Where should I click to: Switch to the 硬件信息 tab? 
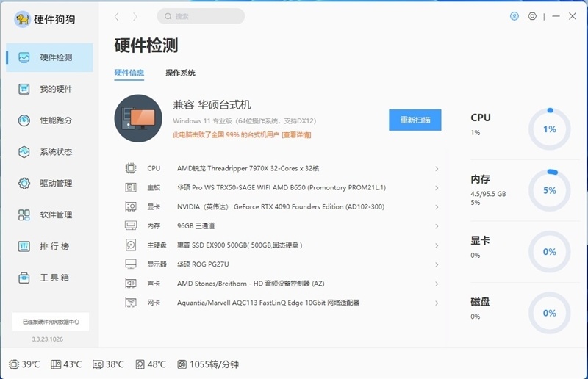click(129, 73)
